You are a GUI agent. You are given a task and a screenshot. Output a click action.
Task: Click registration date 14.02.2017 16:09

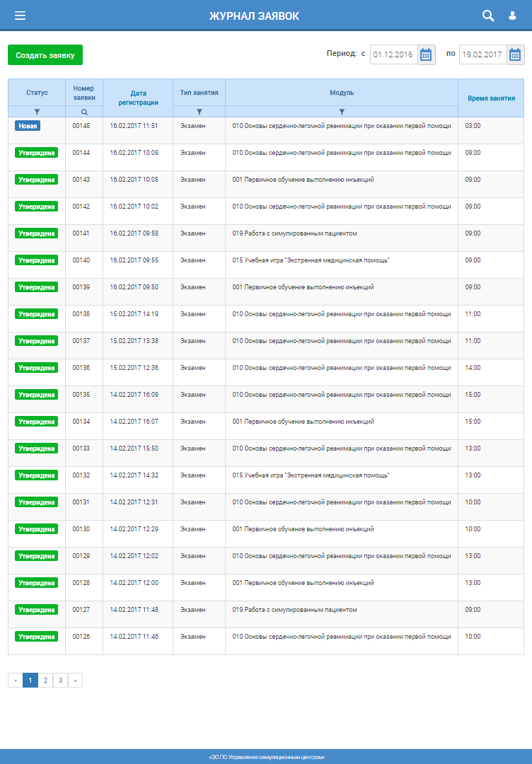(134, 395)
